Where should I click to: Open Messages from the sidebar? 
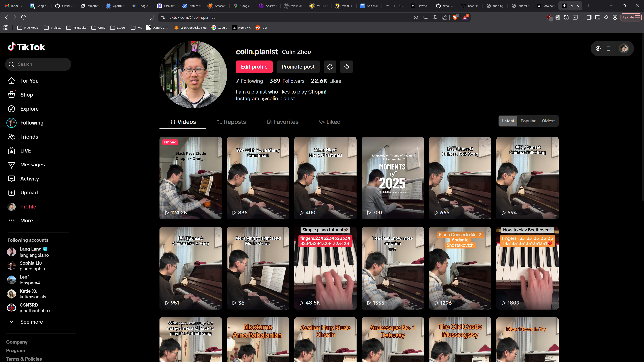point(12,165)
